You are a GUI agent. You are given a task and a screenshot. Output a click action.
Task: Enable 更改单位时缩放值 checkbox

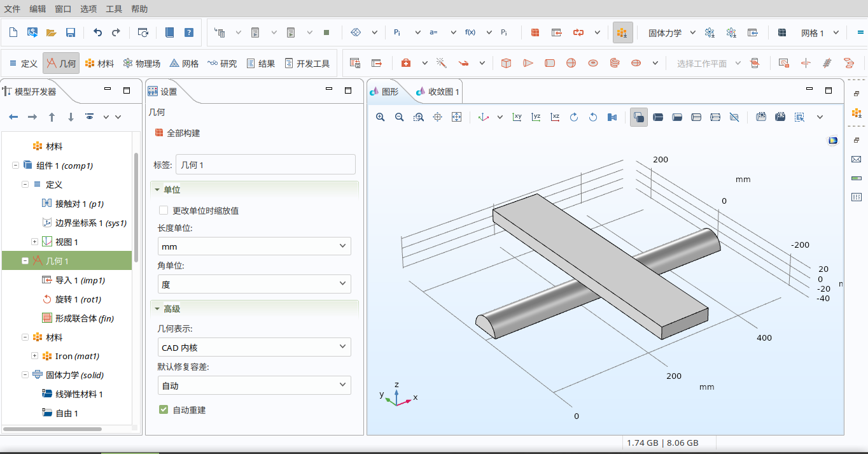tap(164, 210)
